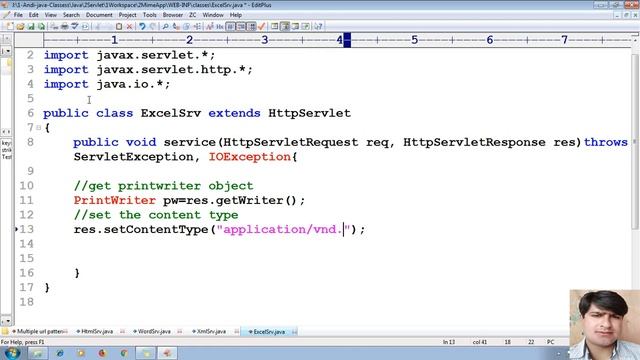Viewport: 640px width, 360px height.
Task: Open the File menu
Action: tap(18, 15)
